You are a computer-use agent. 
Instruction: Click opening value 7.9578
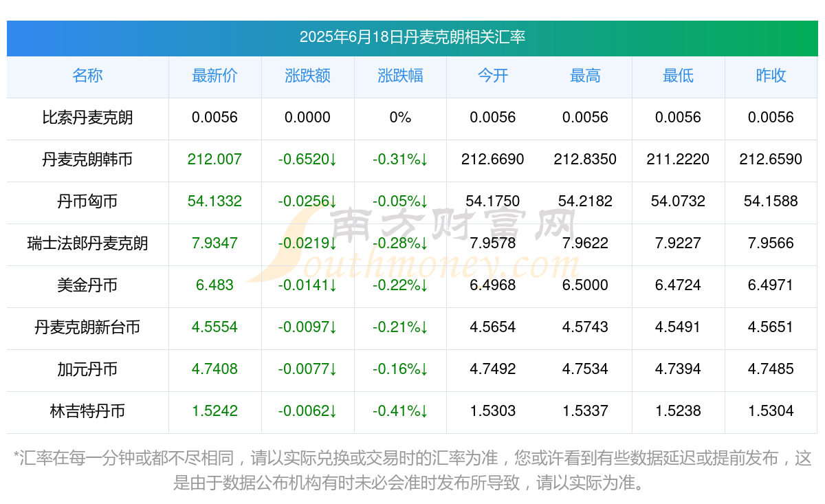tap(493, 243)
